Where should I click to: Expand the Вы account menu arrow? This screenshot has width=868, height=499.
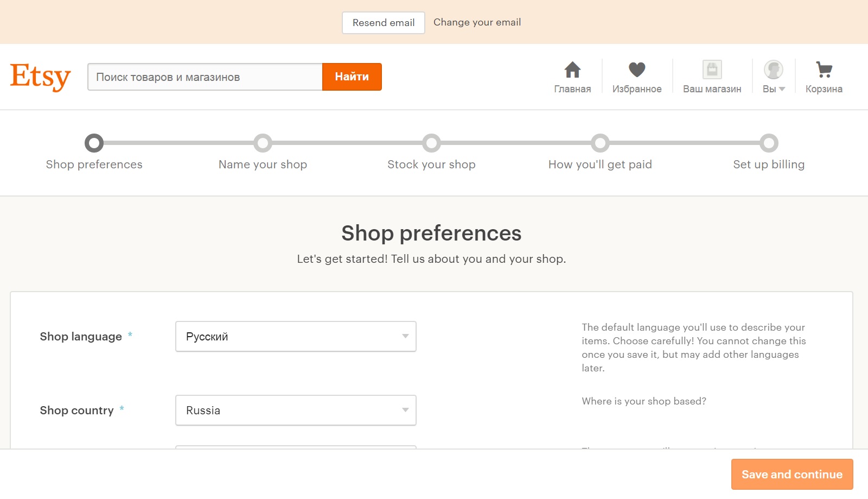coord(782,89)
